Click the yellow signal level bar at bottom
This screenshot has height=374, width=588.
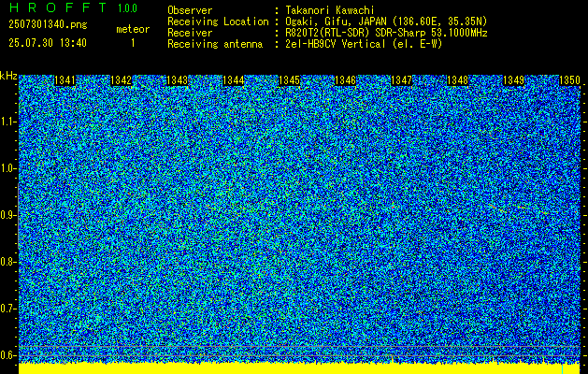(299, 368)
